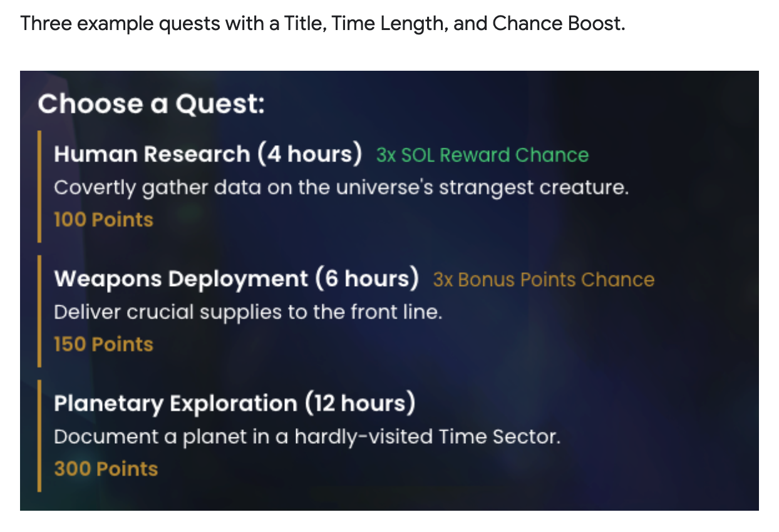Image resolution: width=779 pixels, height=532 pixels.
Task: Click the (4 hours) duration text
Action: 309,154
